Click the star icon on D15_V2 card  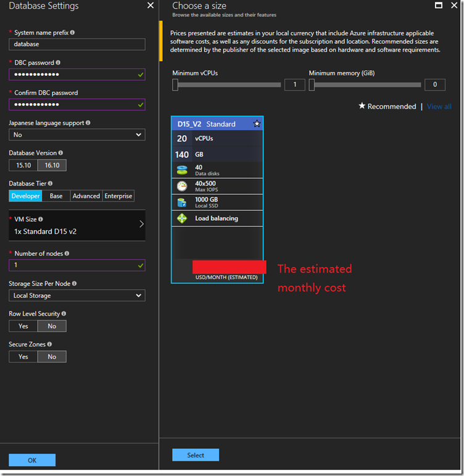coord(257,123)
